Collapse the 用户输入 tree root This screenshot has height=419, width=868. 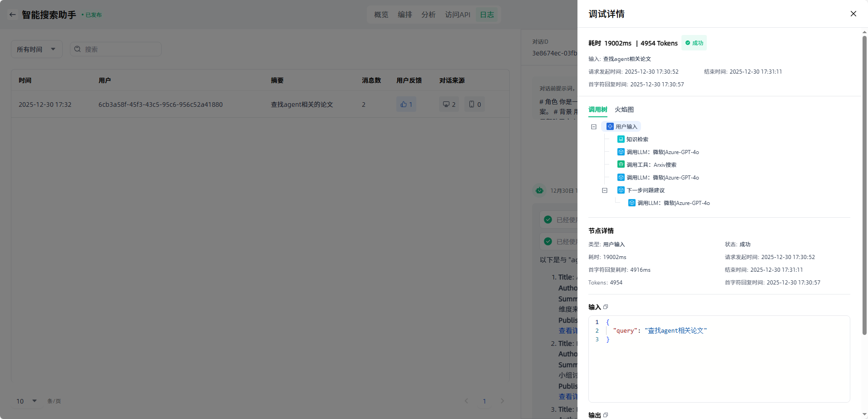tap(594, 127)
